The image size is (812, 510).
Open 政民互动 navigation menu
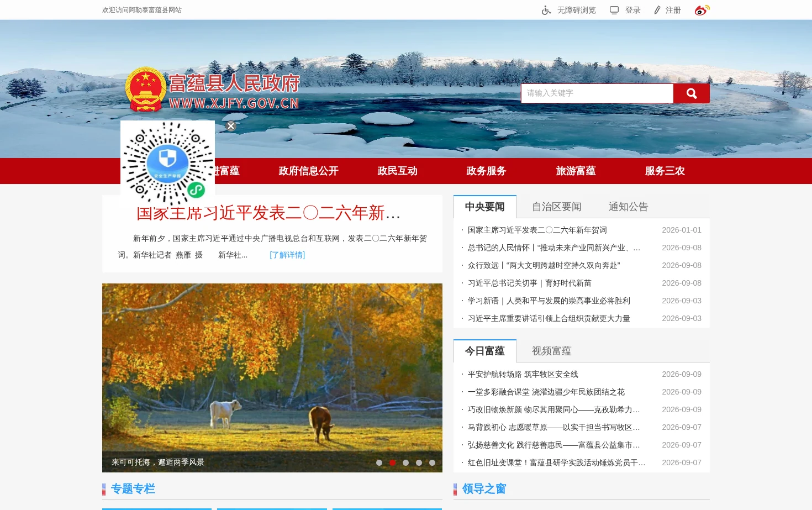pyautogui.click(x=398, y=171)
